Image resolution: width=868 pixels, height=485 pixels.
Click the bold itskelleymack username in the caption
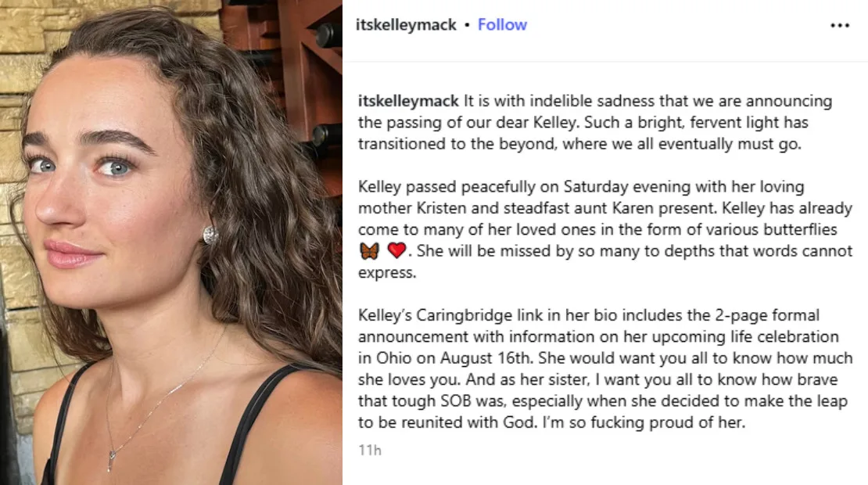tap(408, 102)
